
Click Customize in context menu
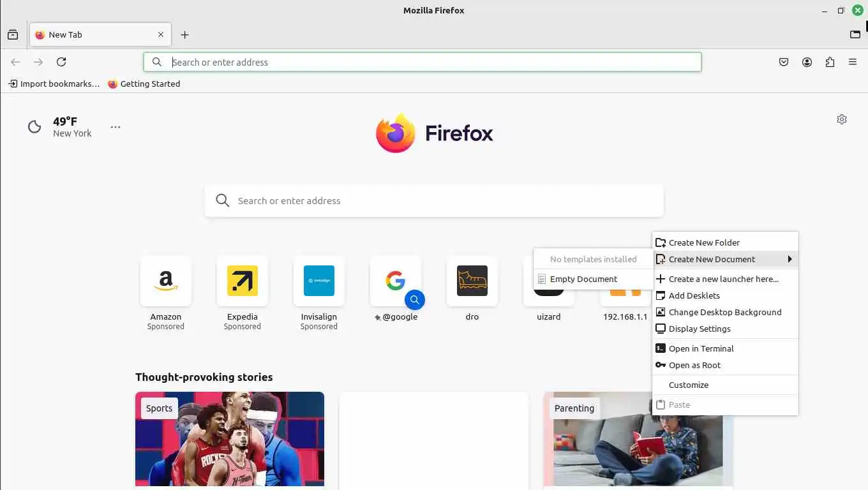click(x=725, y=385)
